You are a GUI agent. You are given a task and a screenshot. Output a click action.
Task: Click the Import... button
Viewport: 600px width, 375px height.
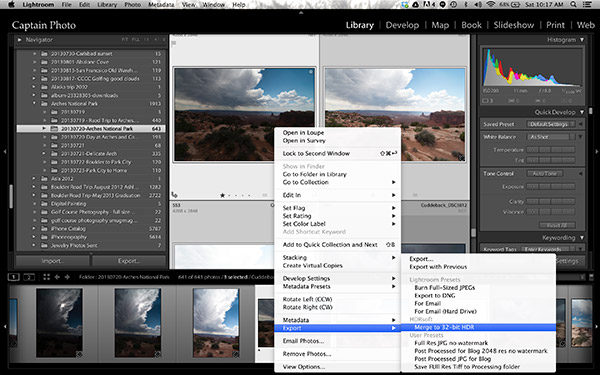[52, 261]
